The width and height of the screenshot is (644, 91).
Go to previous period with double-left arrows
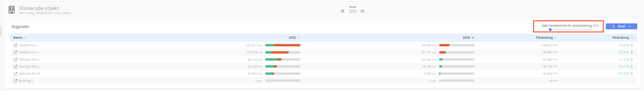point(342,11)
